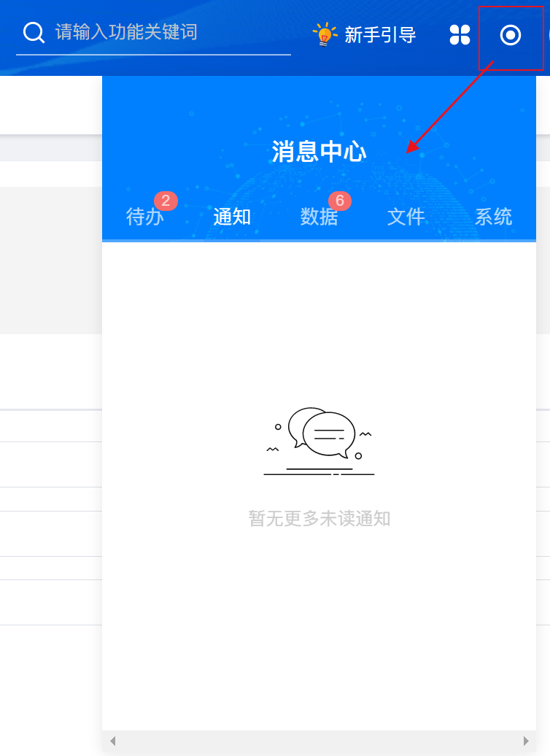Switch to the 数据 tab
The image size is (550, 756).
[319, 217]
